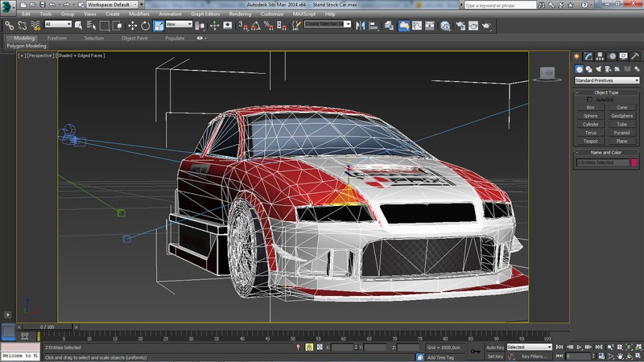Toggle the Selection Lock padlock

[309, 347]
